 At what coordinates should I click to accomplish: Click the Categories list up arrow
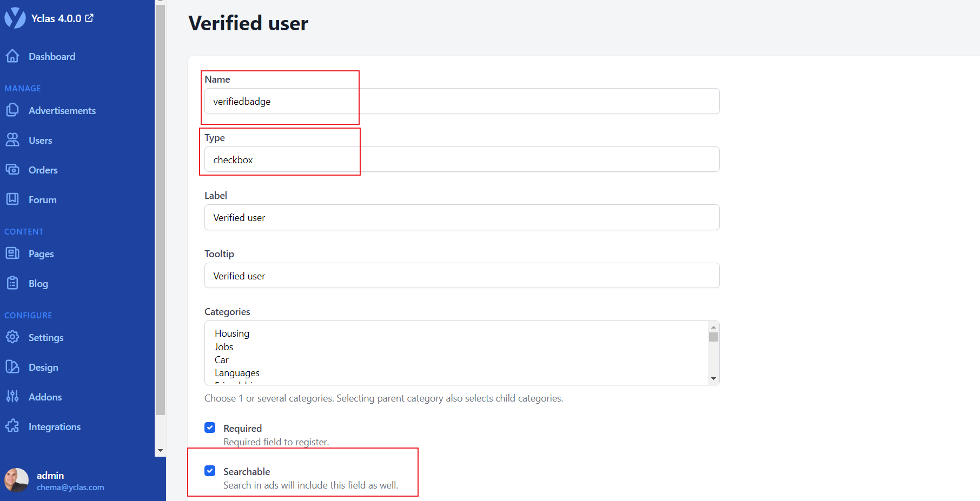713,327
